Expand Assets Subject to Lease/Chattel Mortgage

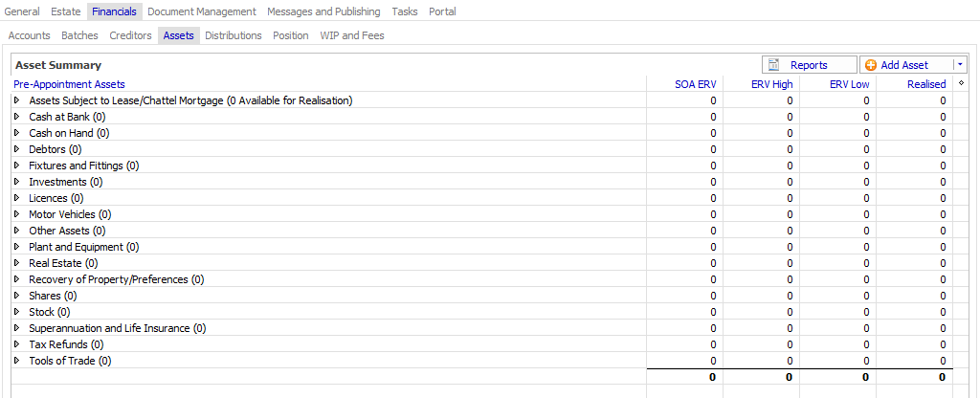[x=16, y=100]
